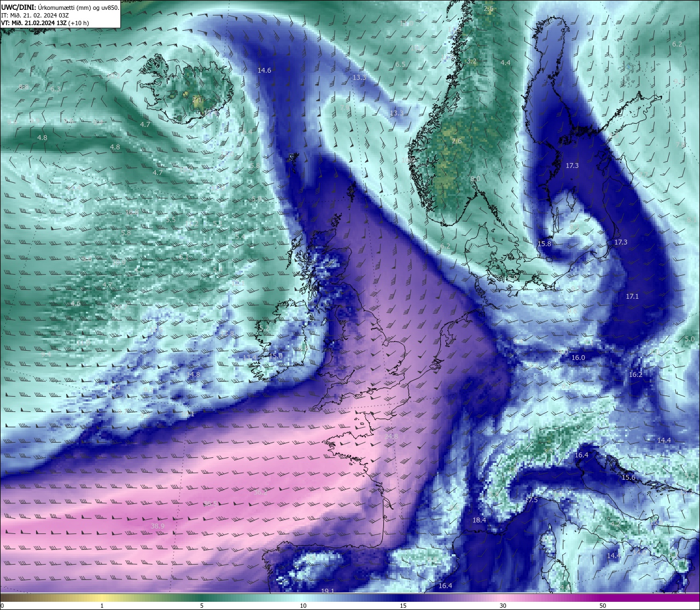Click the 19.1 value label

pos(328,591)
